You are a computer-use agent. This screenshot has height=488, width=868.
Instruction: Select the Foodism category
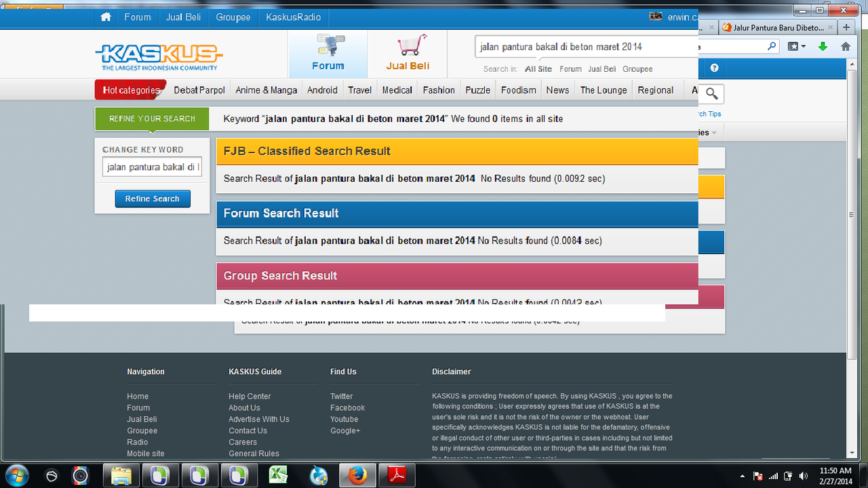pos(519,90)
